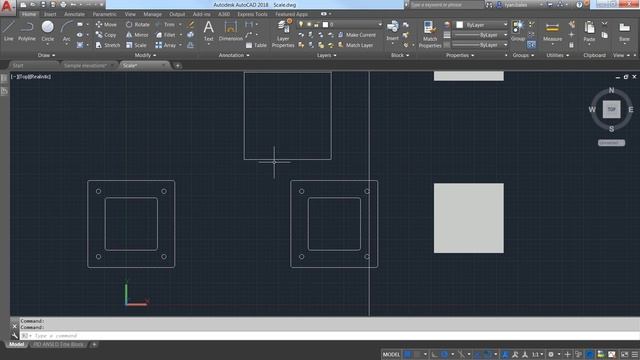Image resolution: width=640 pixels, height=360 pixels.
Task: Activate the Rotate command
Action: coord(138,24)
